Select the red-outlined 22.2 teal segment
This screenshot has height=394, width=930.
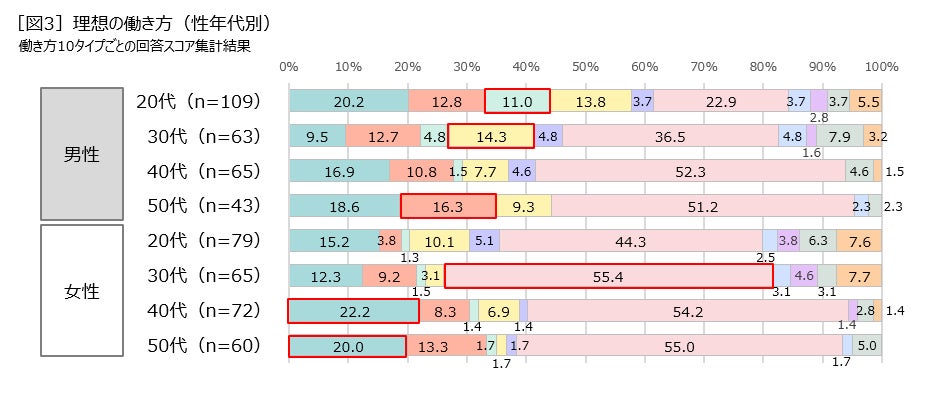coord(353,311)
